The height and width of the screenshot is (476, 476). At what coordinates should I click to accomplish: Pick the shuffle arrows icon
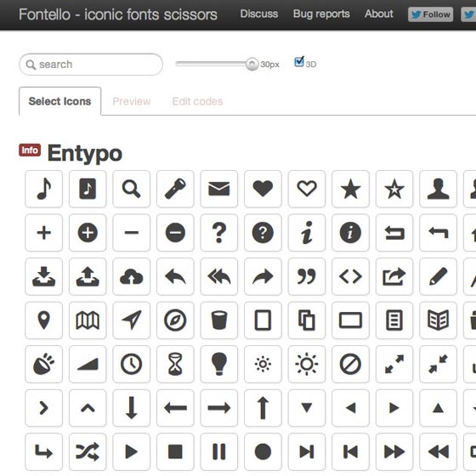pyautogui.click(x=88, y=451)
